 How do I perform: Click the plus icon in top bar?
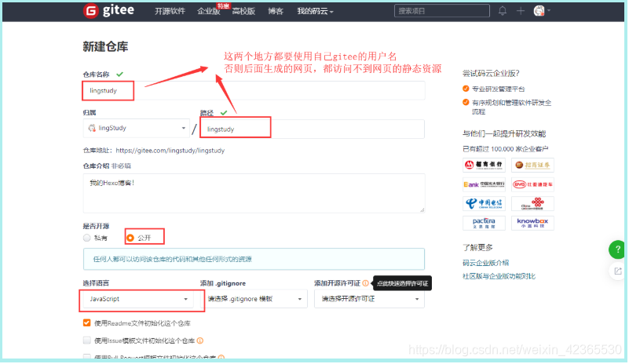pyautogui.click(x=520, y=11)
